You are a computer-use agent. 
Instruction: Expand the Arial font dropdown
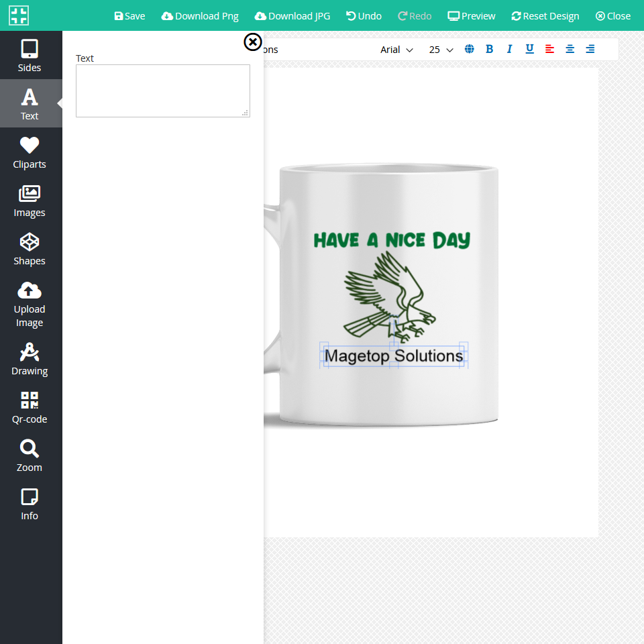pos(396,50)
